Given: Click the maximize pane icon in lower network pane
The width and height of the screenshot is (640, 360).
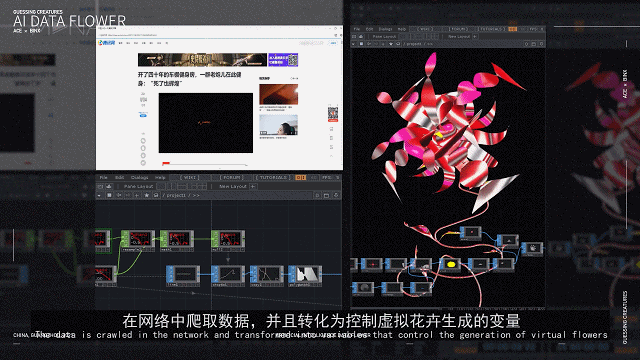Looking at the screenshot, I should pos(327,196).
